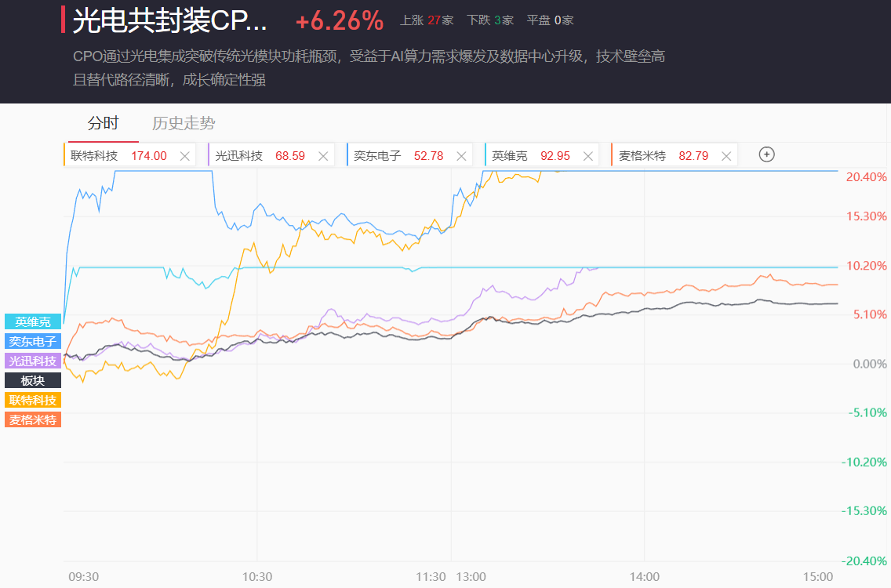
Task: Close the 奕东电子 comparison chip
Action: [461, 156]
